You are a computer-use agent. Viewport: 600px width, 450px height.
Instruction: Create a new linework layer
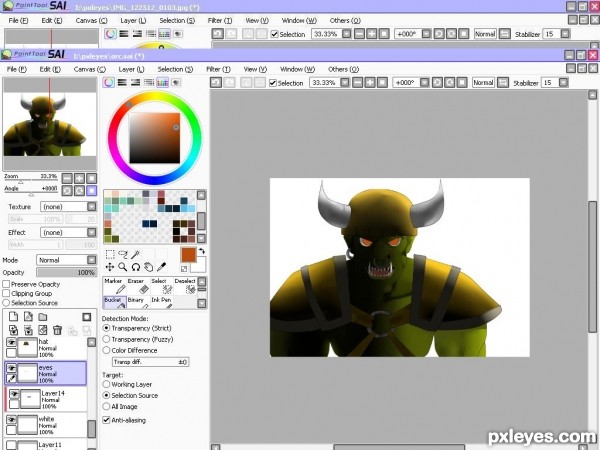28,317
